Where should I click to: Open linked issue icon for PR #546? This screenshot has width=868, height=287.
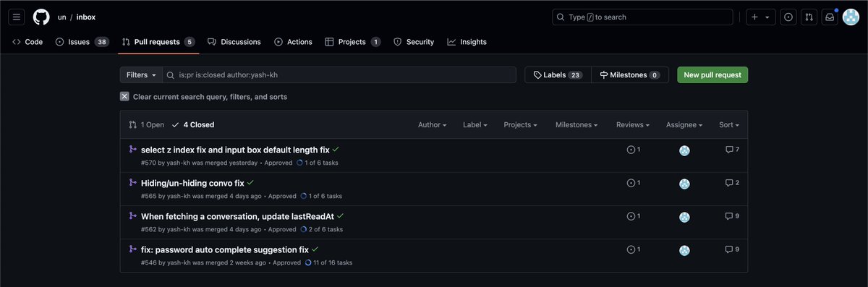coord(634,249)
